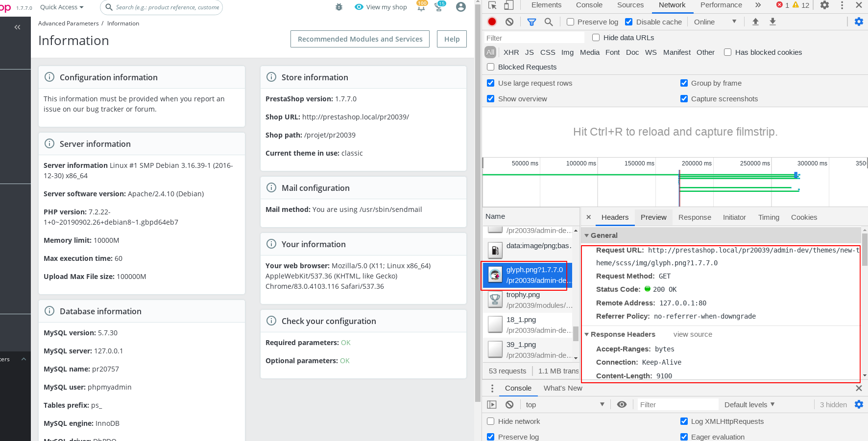The height and width of the screenshot is (441, 868).
Task: Open the Preview tab of request
Action: (653, 217)
